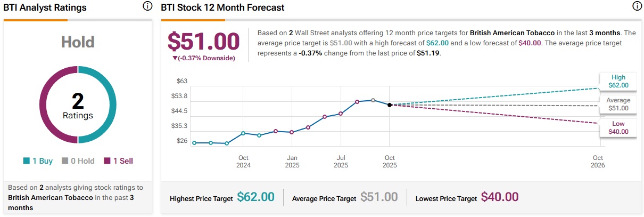Click the Hold consensus rating heading
Screen dimensions: 644x217
point(78,42)
